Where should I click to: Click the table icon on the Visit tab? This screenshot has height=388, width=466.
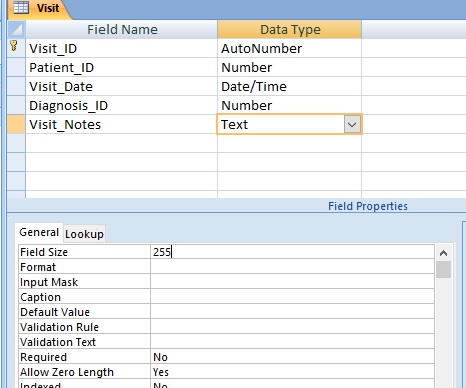21,8
